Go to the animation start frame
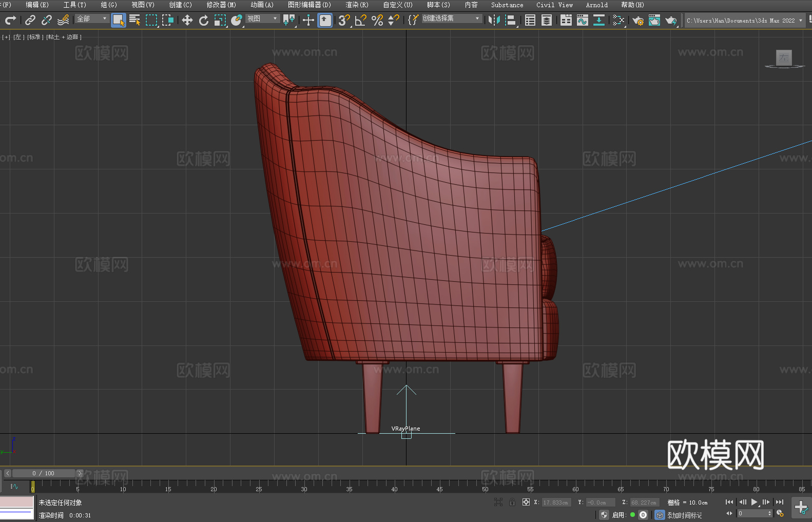 729,502
